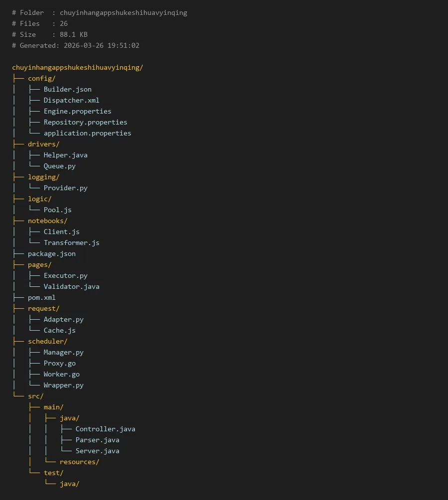448x500 pixels.
Task: Open Dispatcher.xml file entry
Action: point(71,100)
